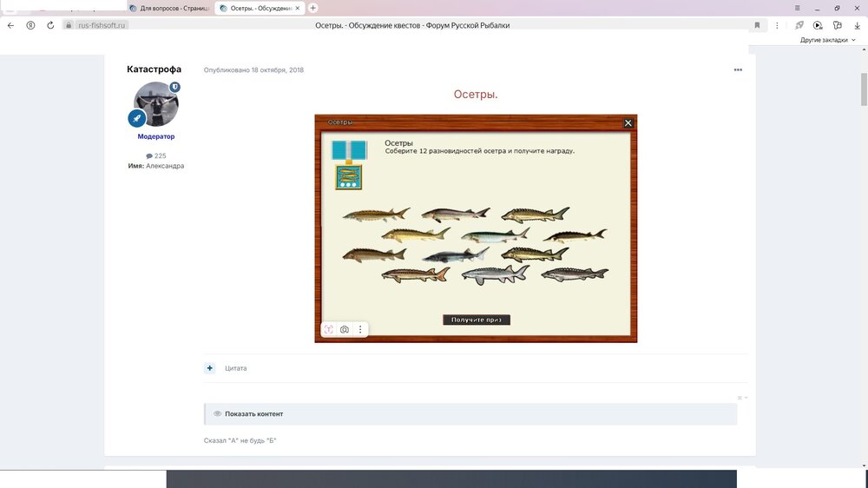868x488 pixels.
Task: Click the 225 post count with speech bubble
Action: tap(156, 155)
